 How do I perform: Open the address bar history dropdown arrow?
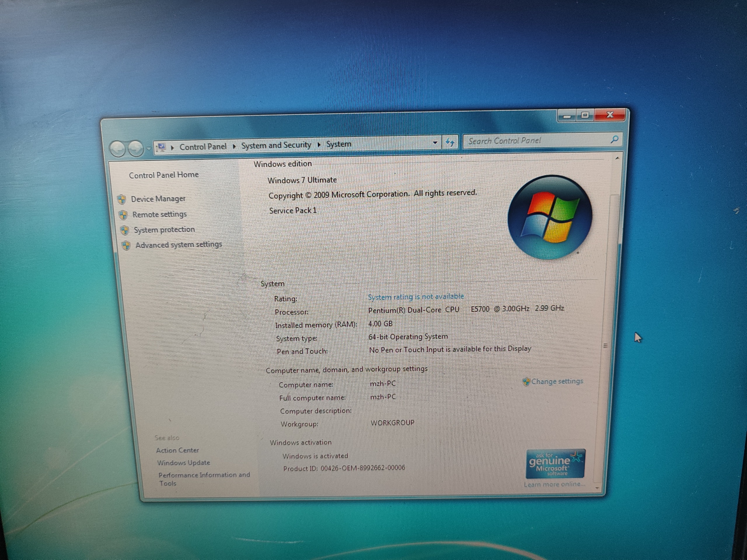click(435, 143)
